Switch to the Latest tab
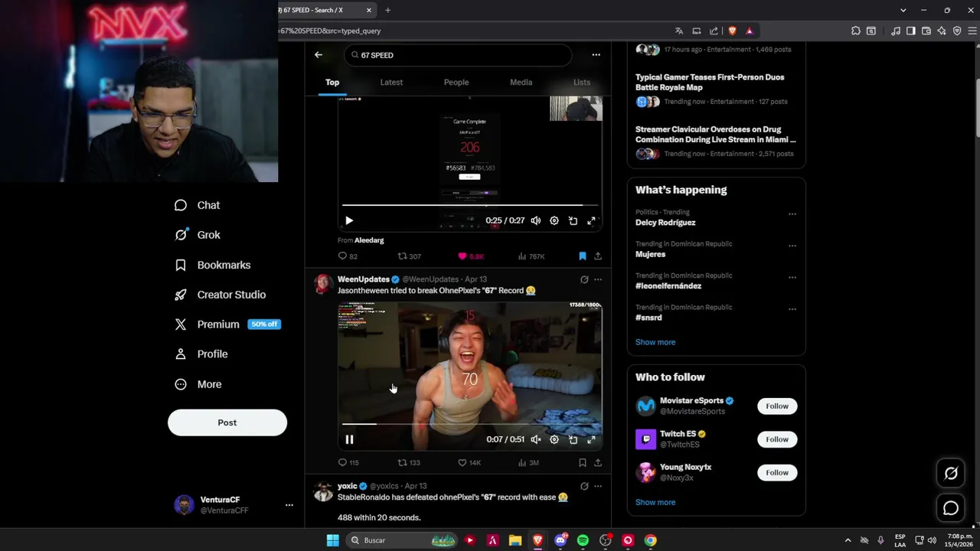Viewport: 980px width, 551px height. [x=391, y=82]
